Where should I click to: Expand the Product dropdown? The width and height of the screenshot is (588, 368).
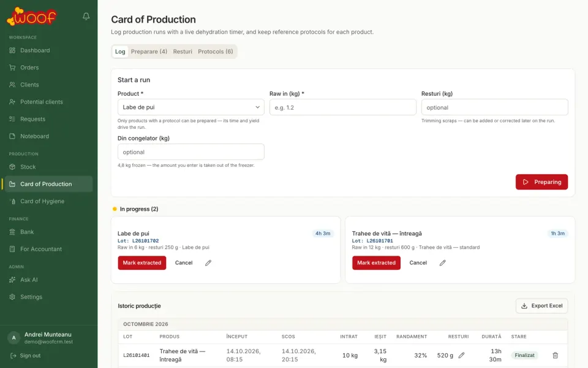[x=191, y=107]
